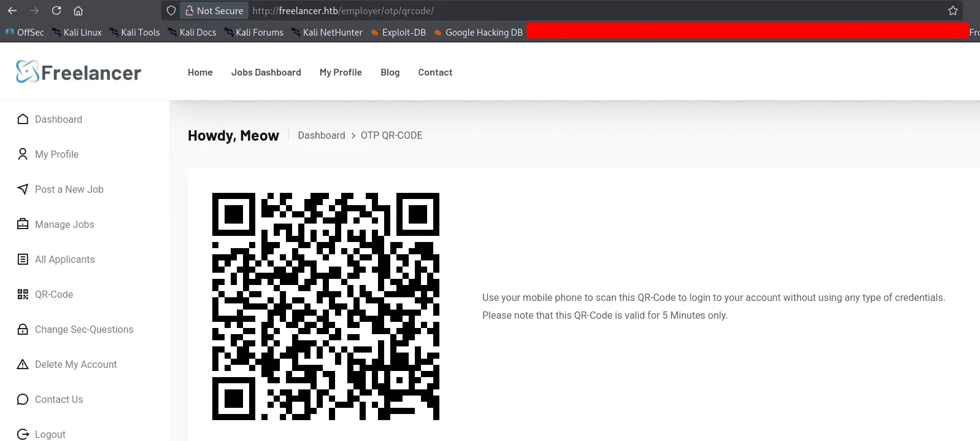This screenshot has width=980, height=441.
Task: Click the Logout arrow icon
Action: pyautogui.click(x=23, y=434)
